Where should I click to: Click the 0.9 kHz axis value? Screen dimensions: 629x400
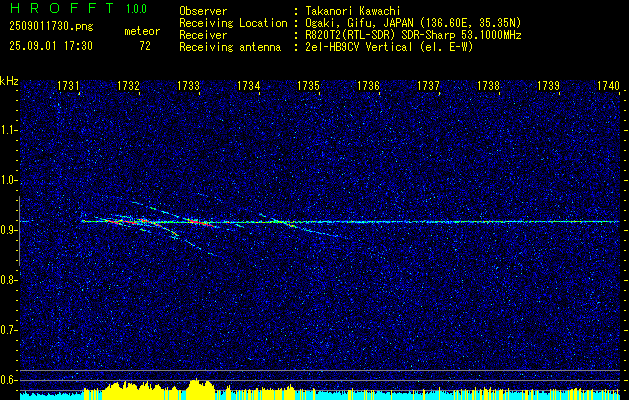7,230
